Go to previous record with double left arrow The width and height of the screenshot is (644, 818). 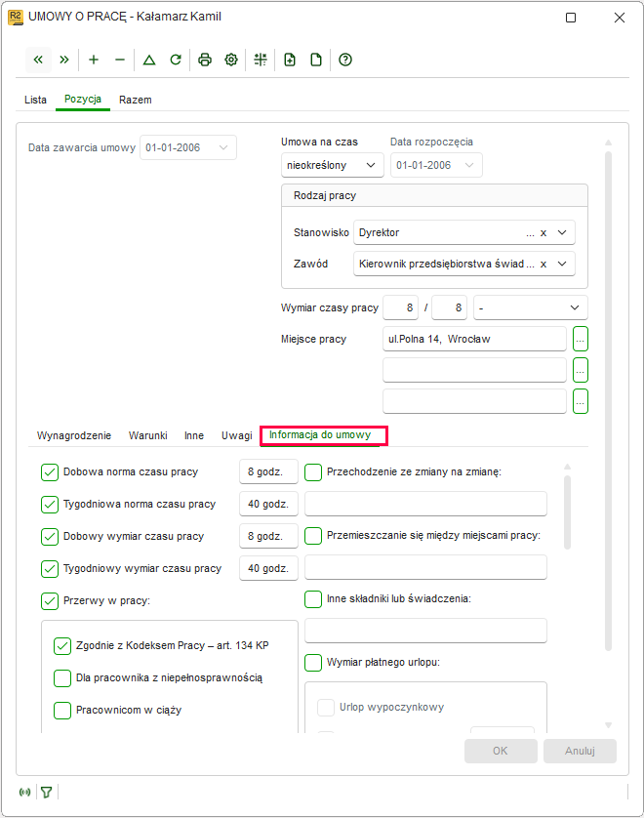tap(38, 60)
